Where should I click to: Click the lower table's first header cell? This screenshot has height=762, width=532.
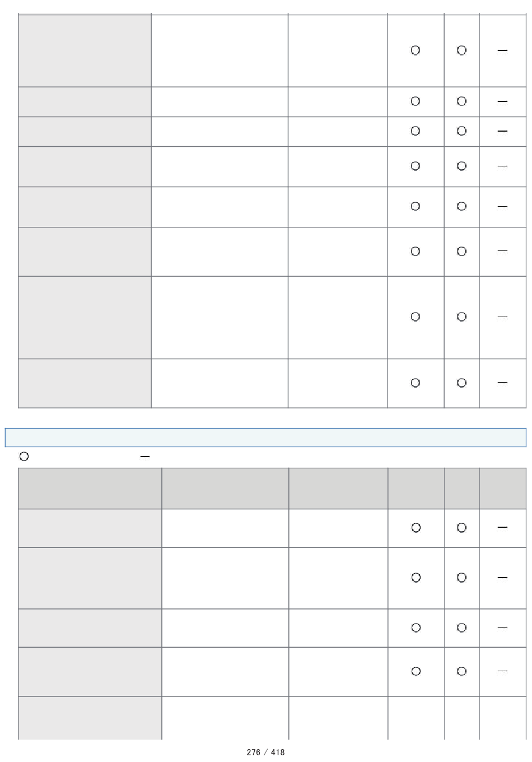(90, 489)
